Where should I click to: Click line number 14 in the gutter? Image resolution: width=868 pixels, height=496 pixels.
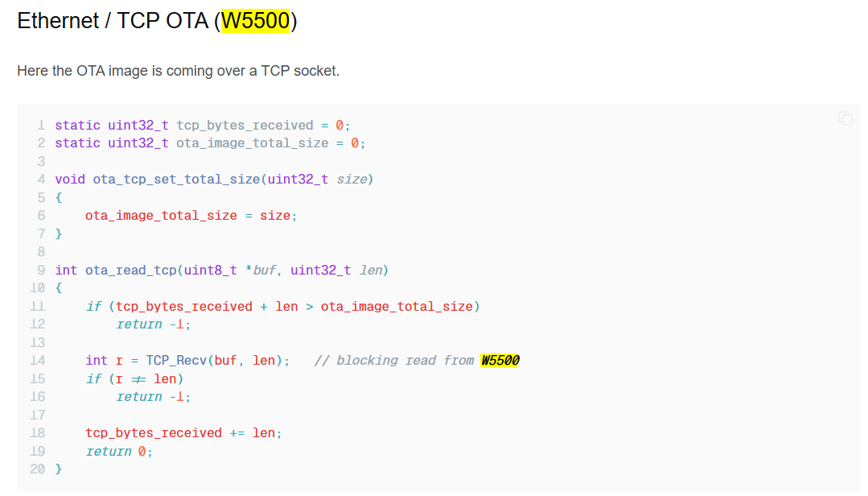tap(38, 361)
